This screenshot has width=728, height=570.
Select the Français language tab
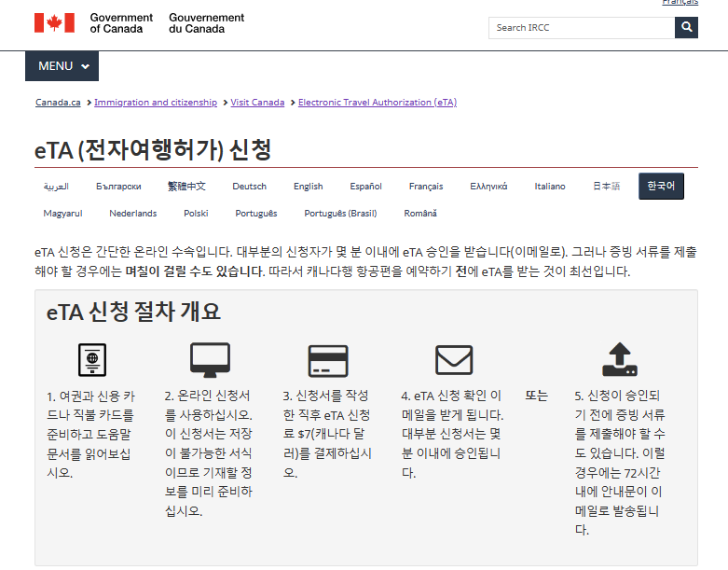pyautogui.click(x=426, y=187)
